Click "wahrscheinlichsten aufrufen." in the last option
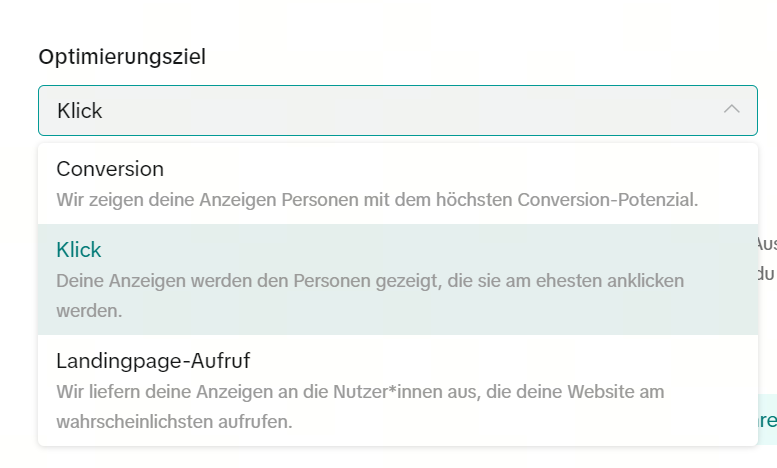This screenshot has width=777, height=468. point(174,421)
